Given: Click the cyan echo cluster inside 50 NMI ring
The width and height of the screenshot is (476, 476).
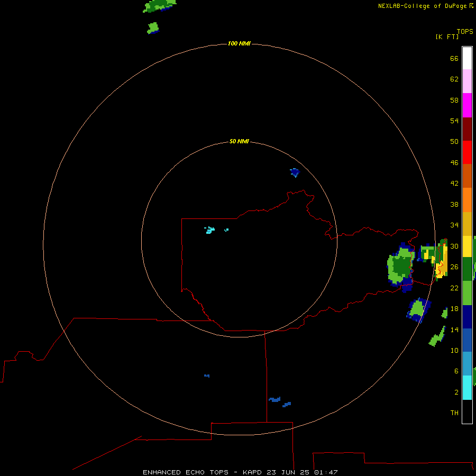Looking at the screenshot, I should (x=209, y=230).
